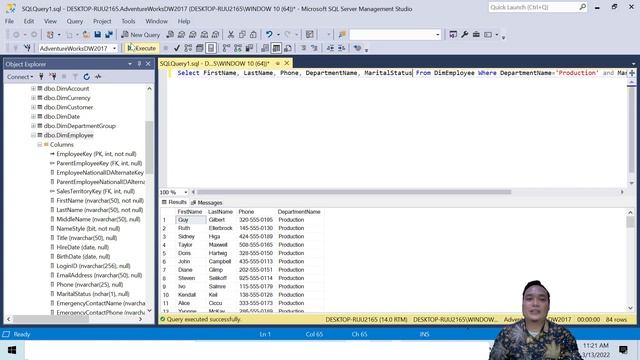Toggle IntelliSense enabled button

click(x=211, y=48)
